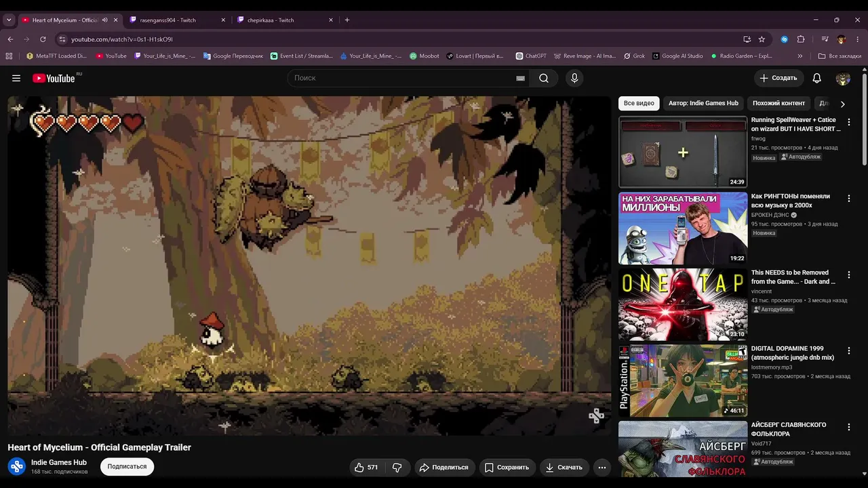Open the Google Переводчик bookmark
The width and height of the screenshot is (868, 488).
coord(233,56)
